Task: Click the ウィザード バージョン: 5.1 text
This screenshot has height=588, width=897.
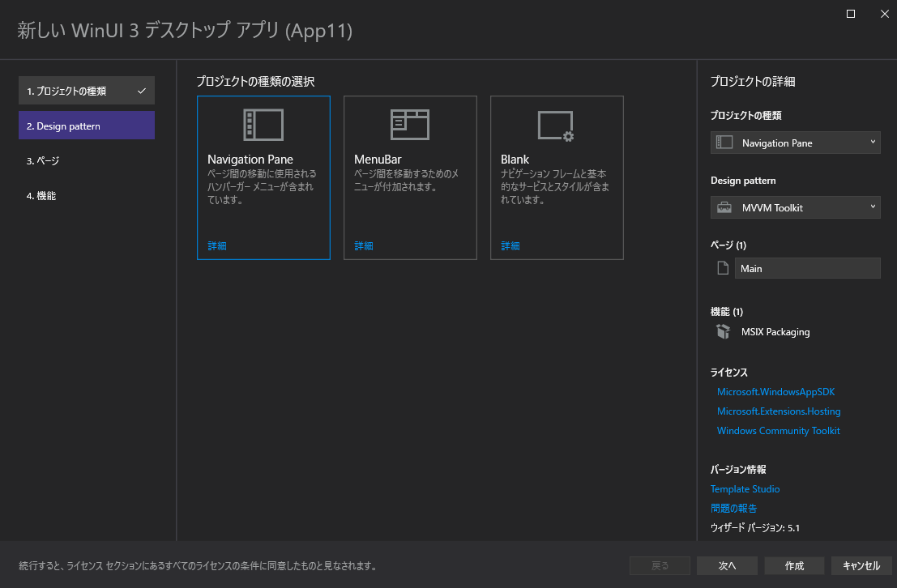Action: point(755,527)
